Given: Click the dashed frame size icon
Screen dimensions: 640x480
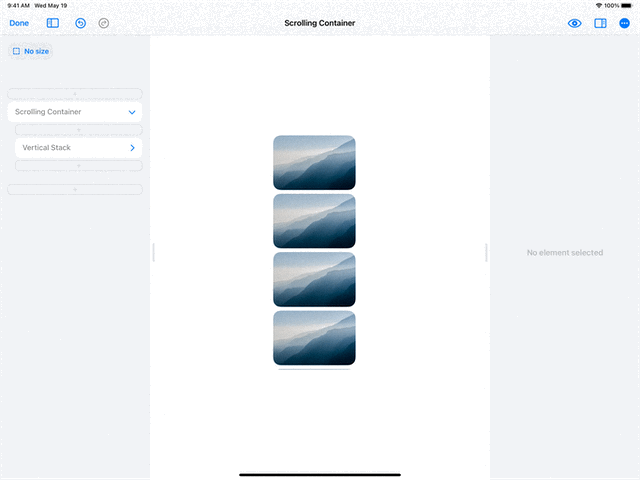Looking at the screenshot, I should [16, 51].
